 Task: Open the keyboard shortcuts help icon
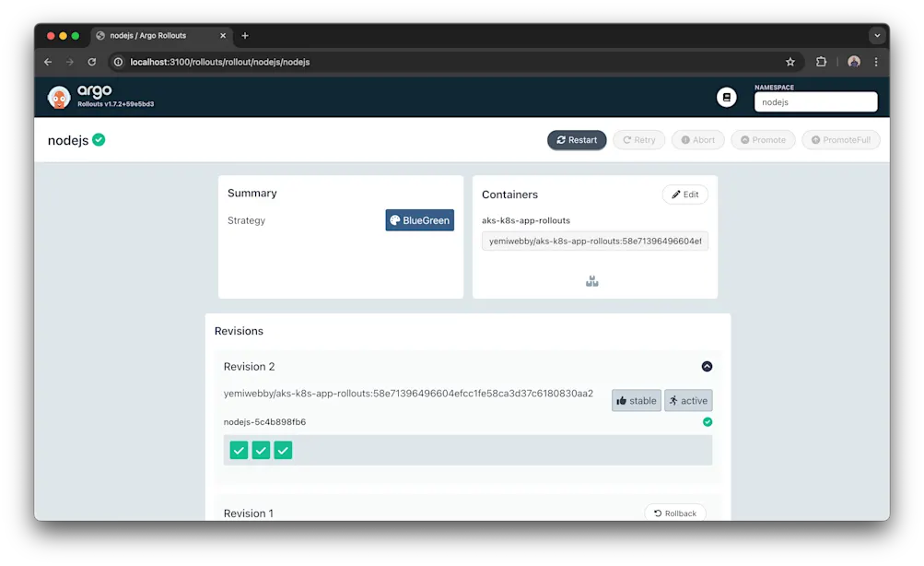point(726,97)
